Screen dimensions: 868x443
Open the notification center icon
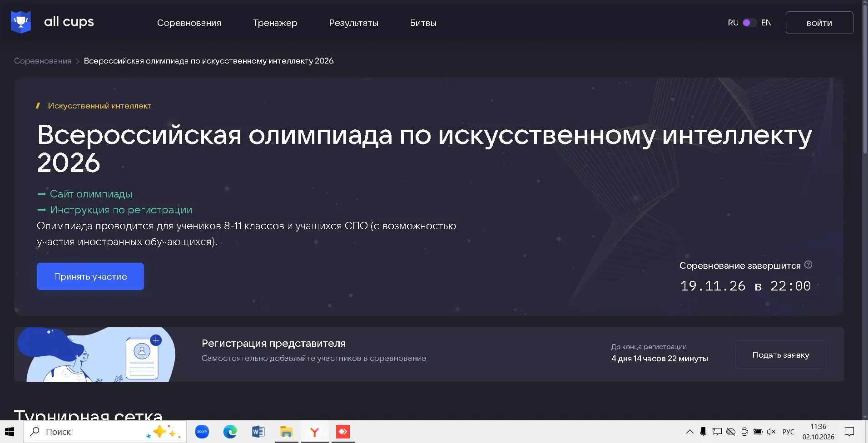coord(849,432)
